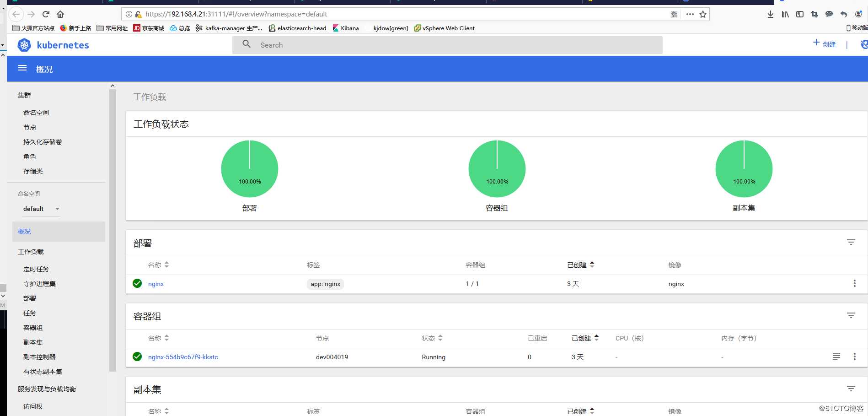Image resolution: width=868 pixels, height=416 pixels.
Task: Open 守护进程集 in sidebar
Action: [39, 284]
